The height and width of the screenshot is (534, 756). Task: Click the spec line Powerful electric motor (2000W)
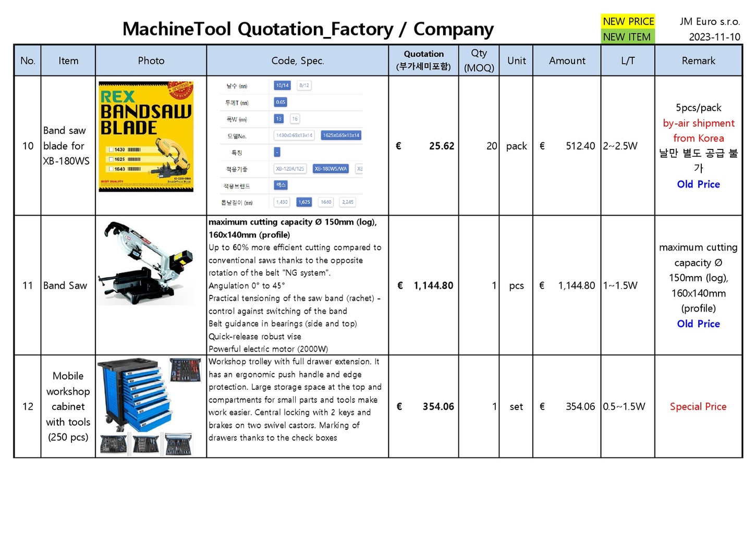click(268, 349)
